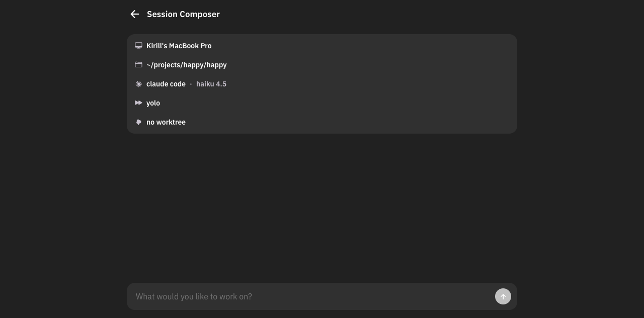This screenshot has width=644, height=318.
Task: Click the fast-forward icon beside yolo
Action: [x=138, y=103]
